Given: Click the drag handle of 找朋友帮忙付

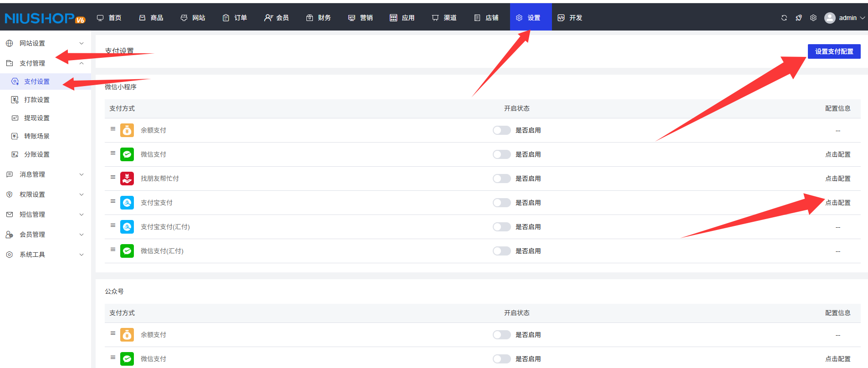Looking at the screenshot, I should pos(113,177).
